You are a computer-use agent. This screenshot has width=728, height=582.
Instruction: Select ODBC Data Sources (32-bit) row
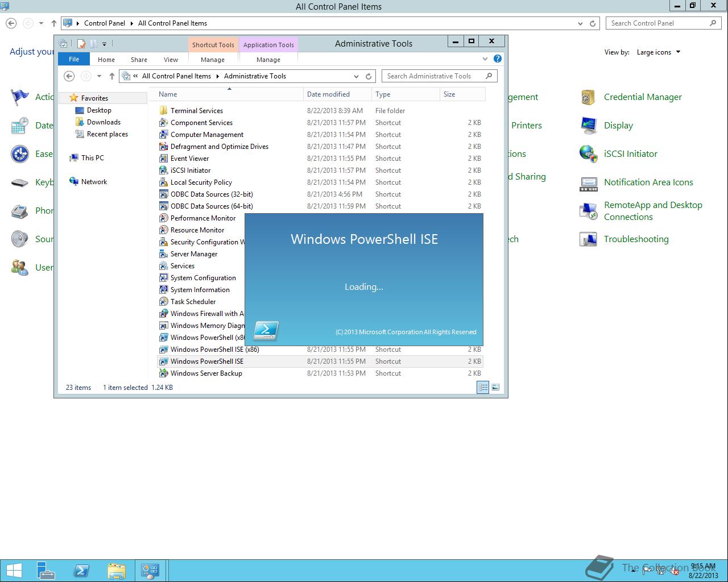coord(320,194)
